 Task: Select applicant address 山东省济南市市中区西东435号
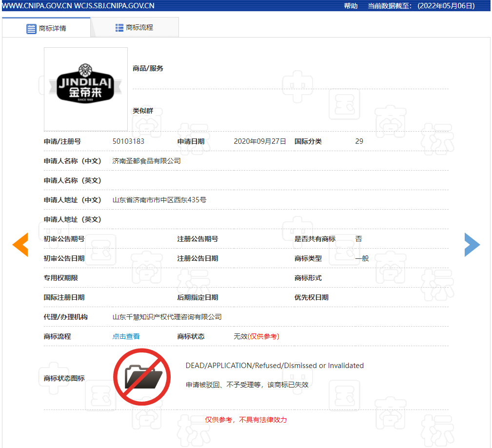(x=159, y=200)
